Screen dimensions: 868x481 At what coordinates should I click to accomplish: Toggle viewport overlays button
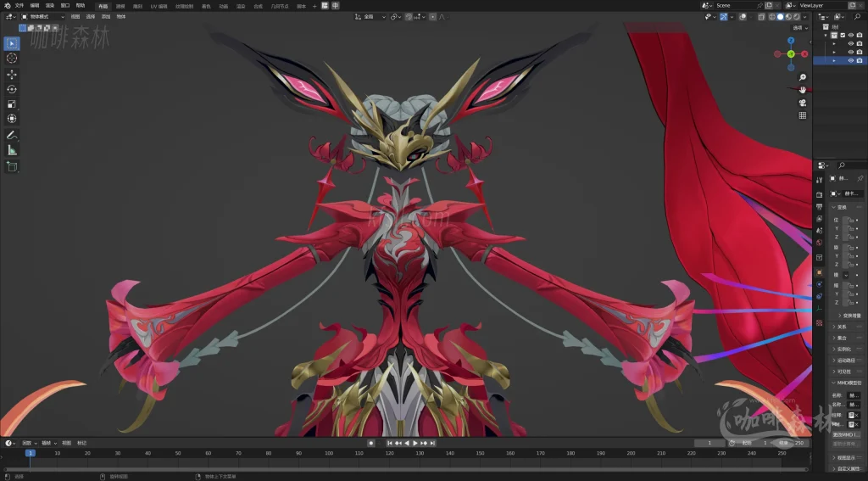743,17
